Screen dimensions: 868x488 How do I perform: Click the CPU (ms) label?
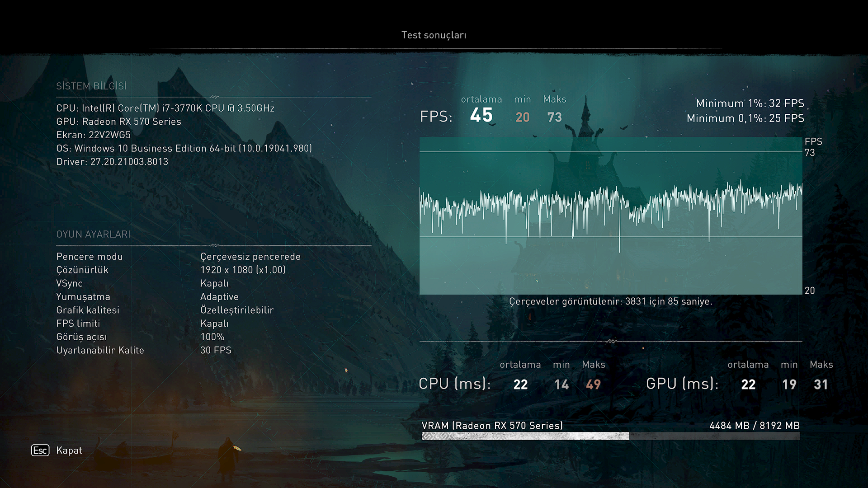click(454, 384)
